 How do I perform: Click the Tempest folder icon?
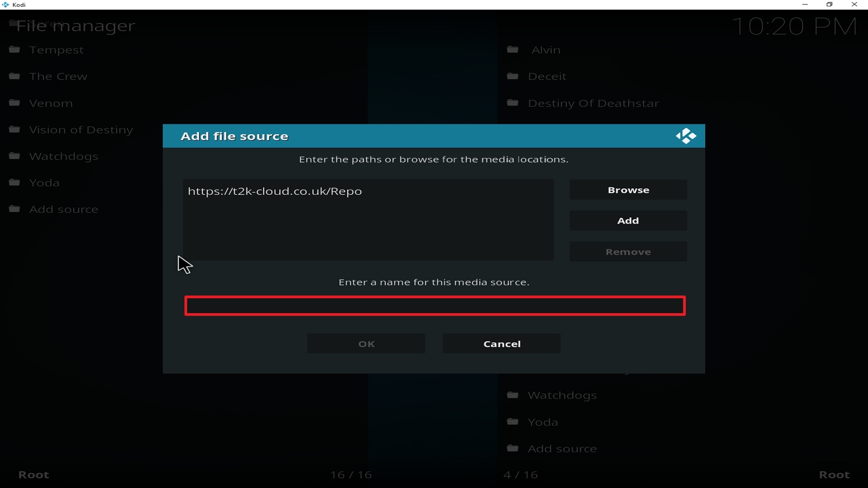(14, 49)
